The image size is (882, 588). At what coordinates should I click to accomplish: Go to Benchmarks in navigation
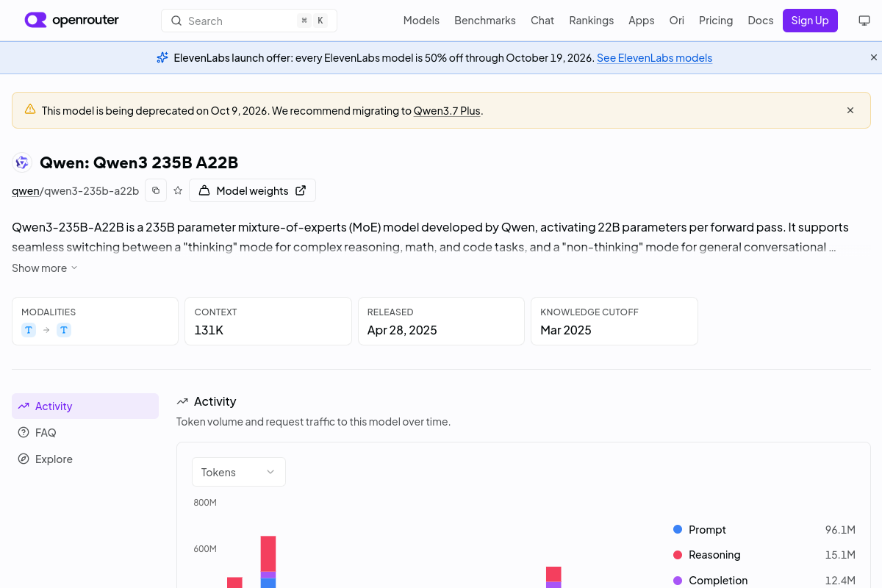485,21
